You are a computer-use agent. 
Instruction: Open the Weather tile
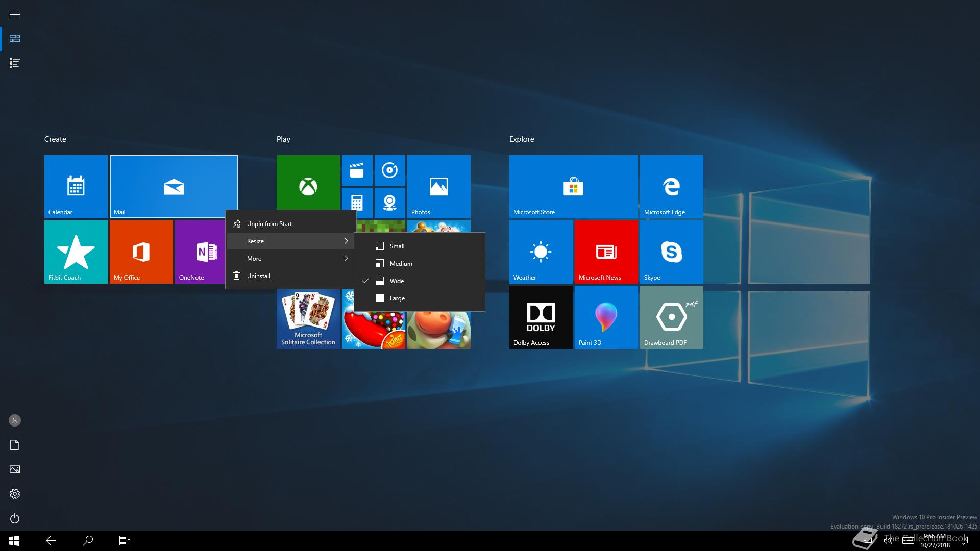pyautogui.click(x=541, y=252)
